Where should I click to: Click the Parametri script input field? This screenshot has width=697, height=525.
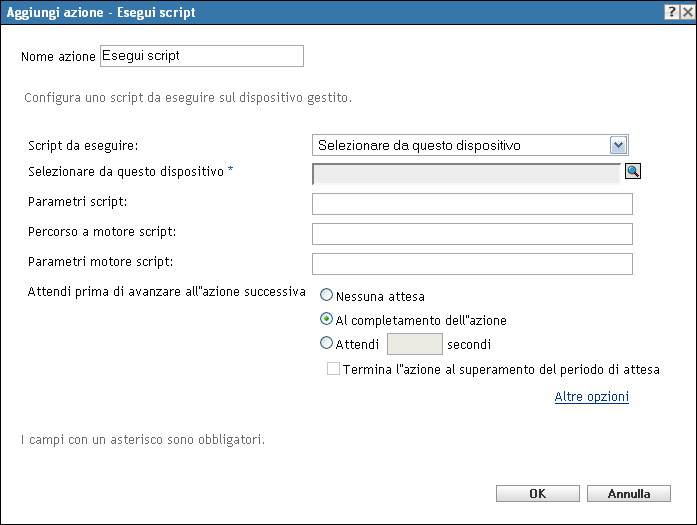point(472,204)
